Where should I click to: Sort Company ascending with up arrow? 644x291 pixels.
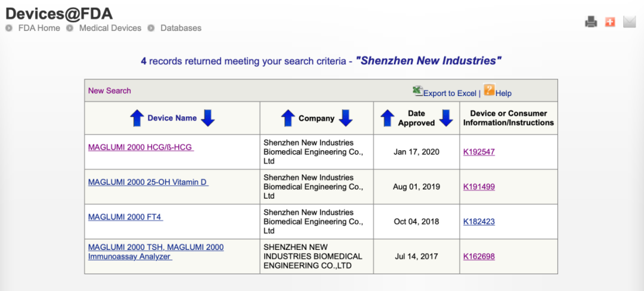288,118
